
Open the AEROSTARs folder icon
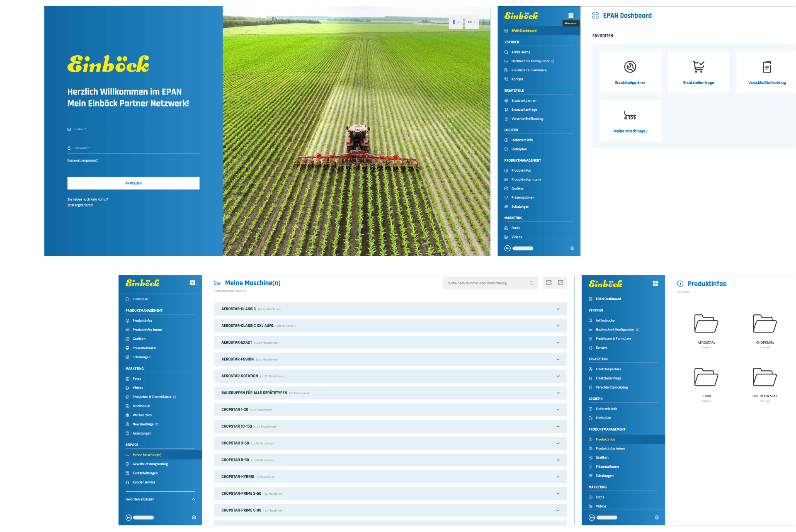706,323
